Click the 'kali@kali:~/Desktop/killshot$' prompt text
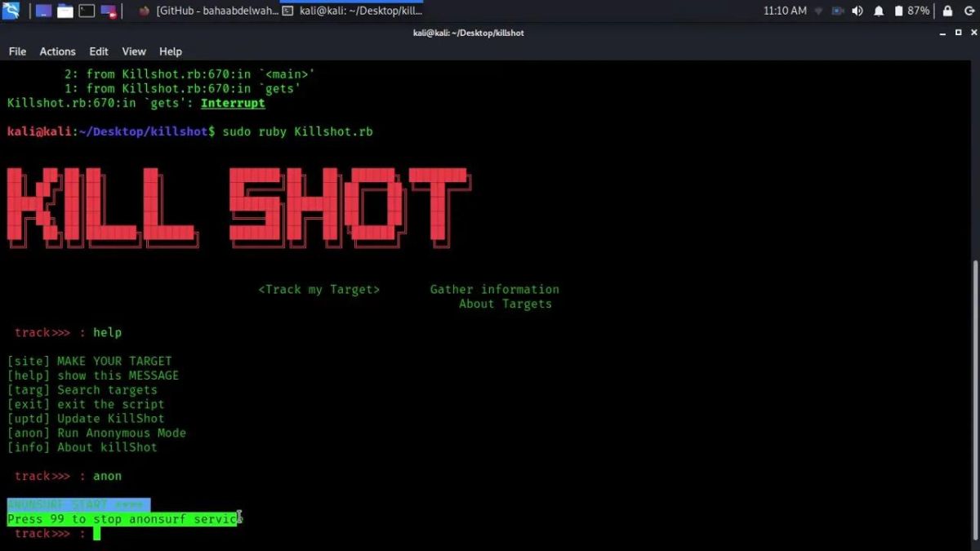 111,131
